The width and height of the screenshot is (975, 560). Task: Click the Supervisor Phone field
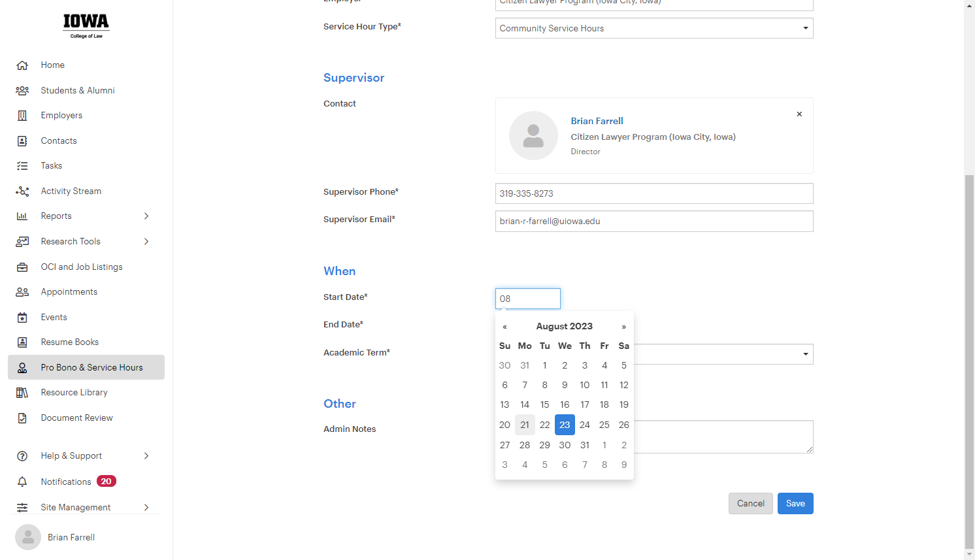coord(654,193)
